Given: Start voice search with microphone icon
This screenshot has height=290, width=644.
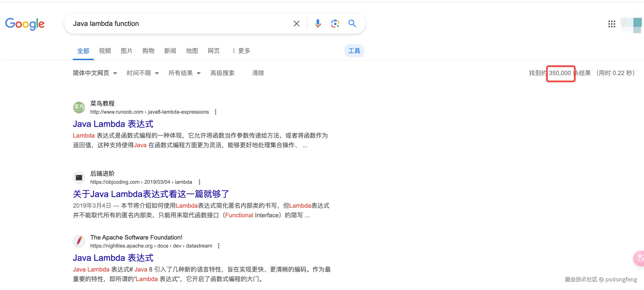Looking at the screenshot, I should pos(318,24).
